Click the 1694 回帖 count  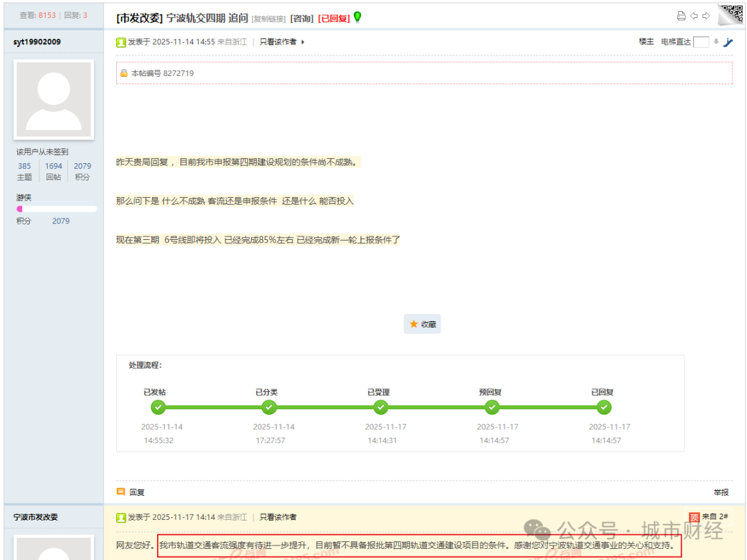[53, 171]
